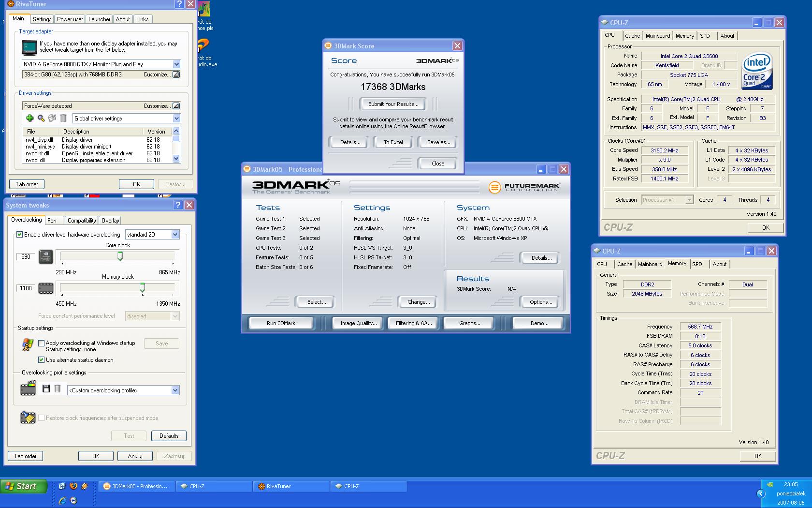812x508 pixels.
Task: Open Internet Explorer from quick launch
Action: pyautogui.click(x=62, y=501)
